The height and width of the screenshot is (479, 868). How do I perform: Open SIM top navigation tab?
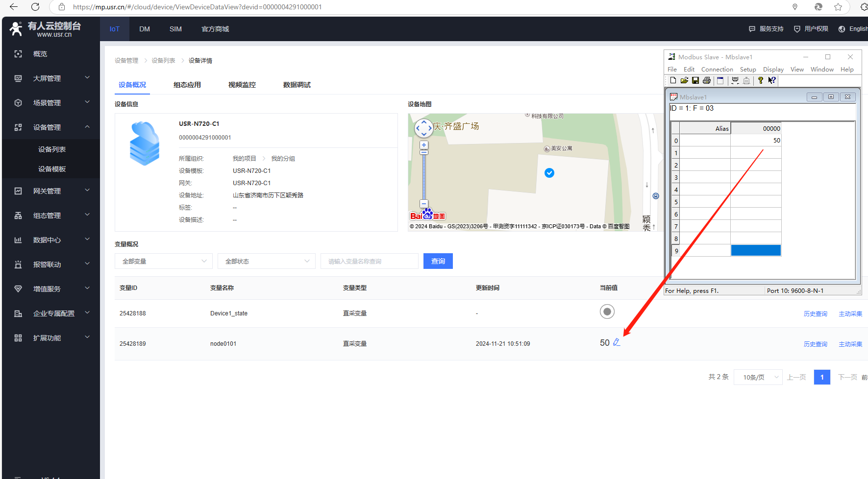tap(175, 29)
